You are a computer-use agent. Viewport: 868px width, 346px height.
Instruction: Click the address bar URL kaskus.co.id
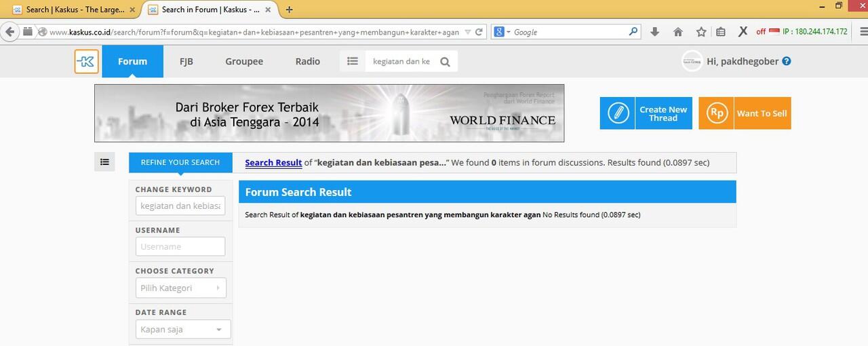click(x=254, y=32)
